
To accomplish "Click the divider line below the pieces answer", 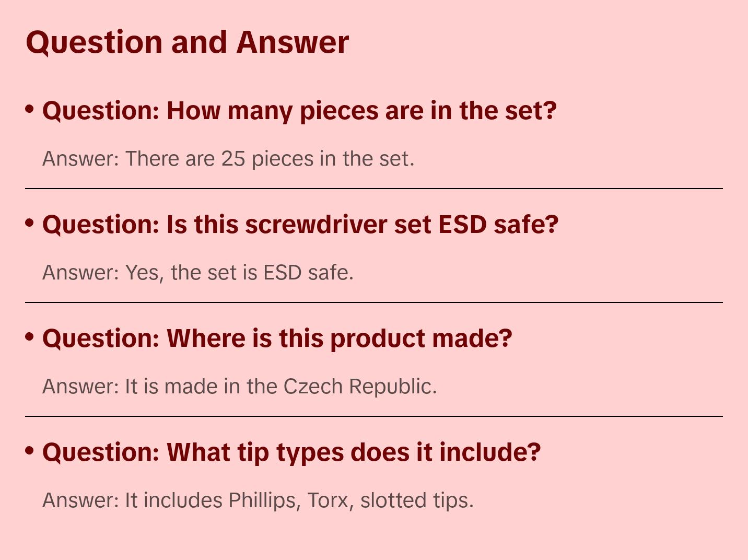I will (x=373, y=189).
